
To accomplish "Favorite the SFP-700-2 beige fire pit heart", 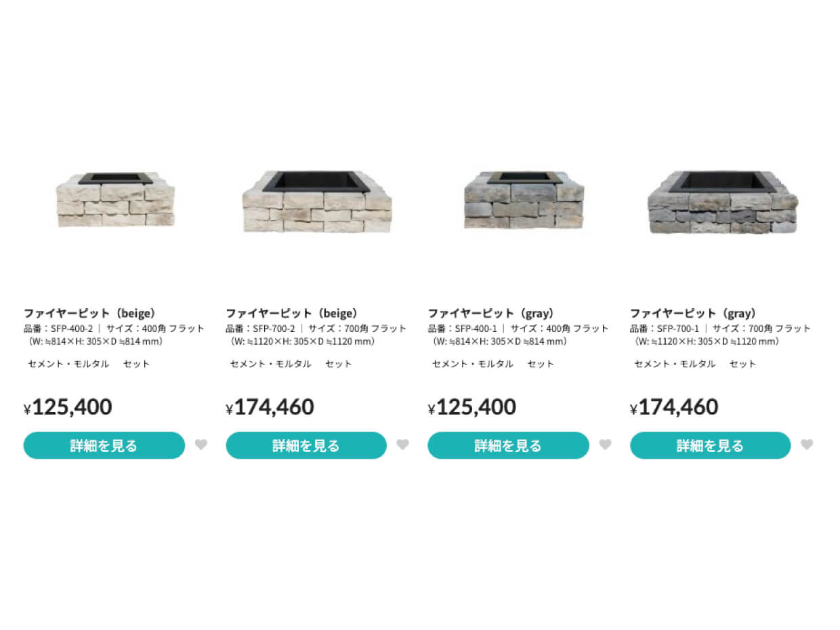I will [402, 445].
